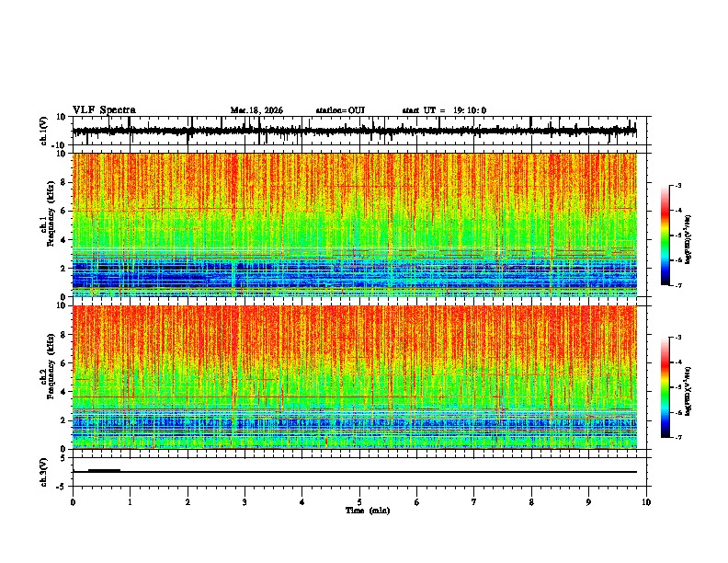Screen dimensions: 728x563
Task: Click the ch.1 voltage waveform trace
Action: [x=354, y=131]
